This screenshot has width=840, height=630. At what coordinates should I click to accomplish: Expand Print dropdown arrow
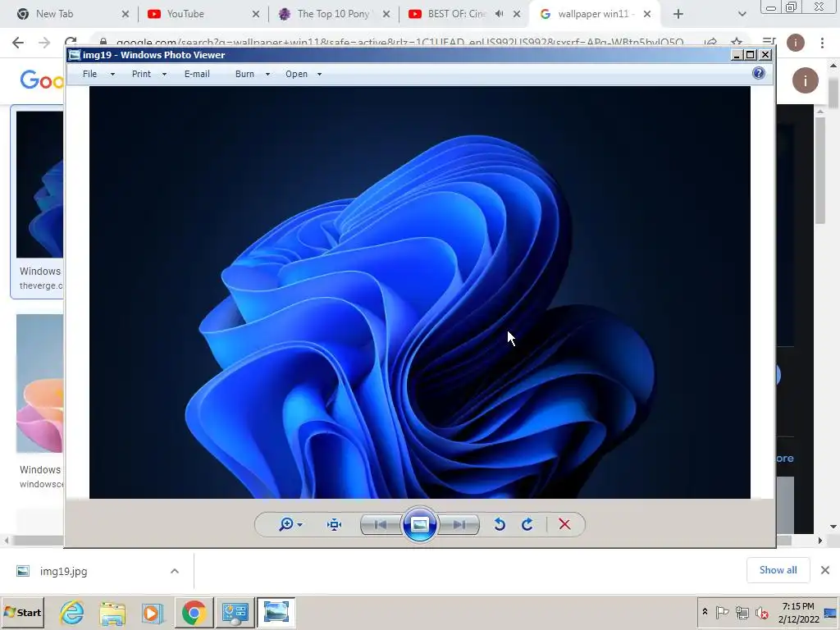(x=164, y=75)
